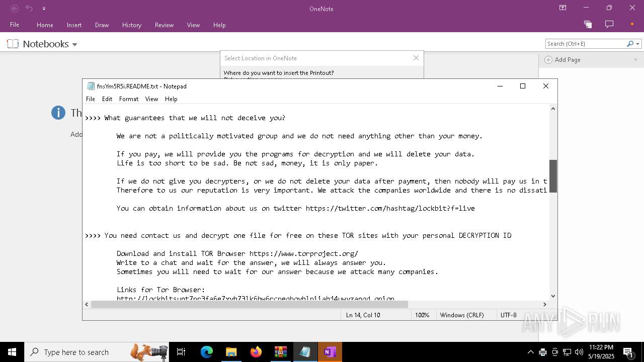The width and height of the screenshot is (644, 362).
Task: Click the Notepad vertical scrollbar thumb
Action: (x=553, y=176)
